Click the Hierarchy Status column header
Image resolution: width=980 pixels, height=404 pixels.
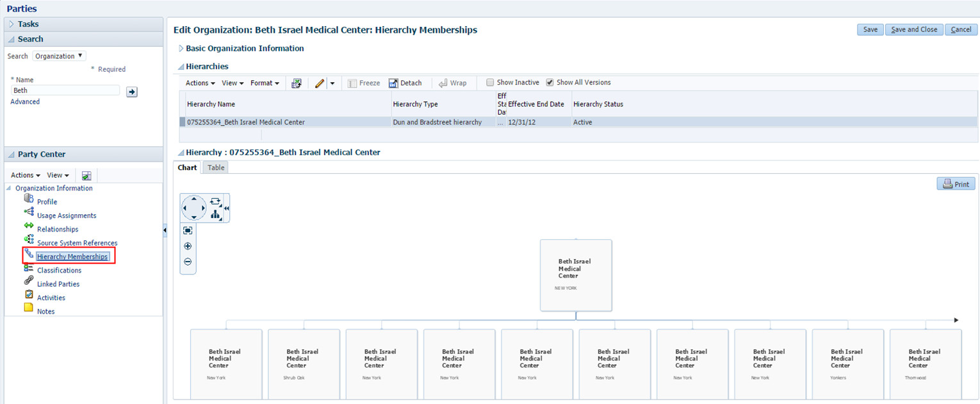point(775,104)
